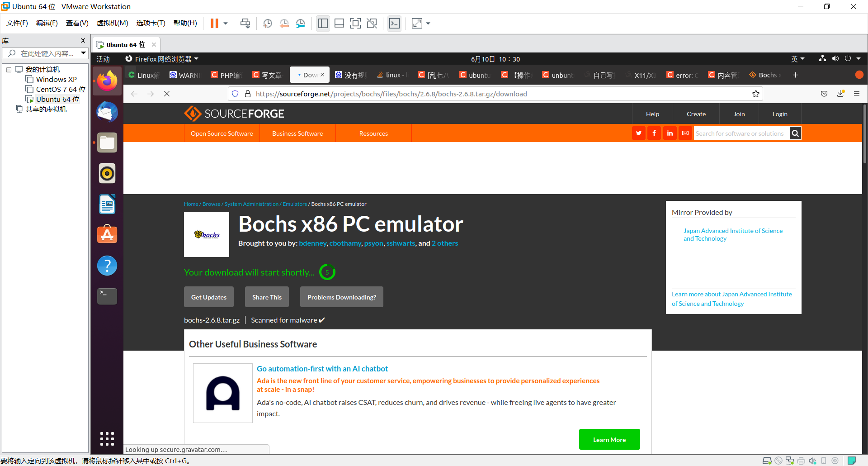Open Firefox from the Ubuntu dock
The height and width of the screenshot is (466, 868).
coord(107,81)
